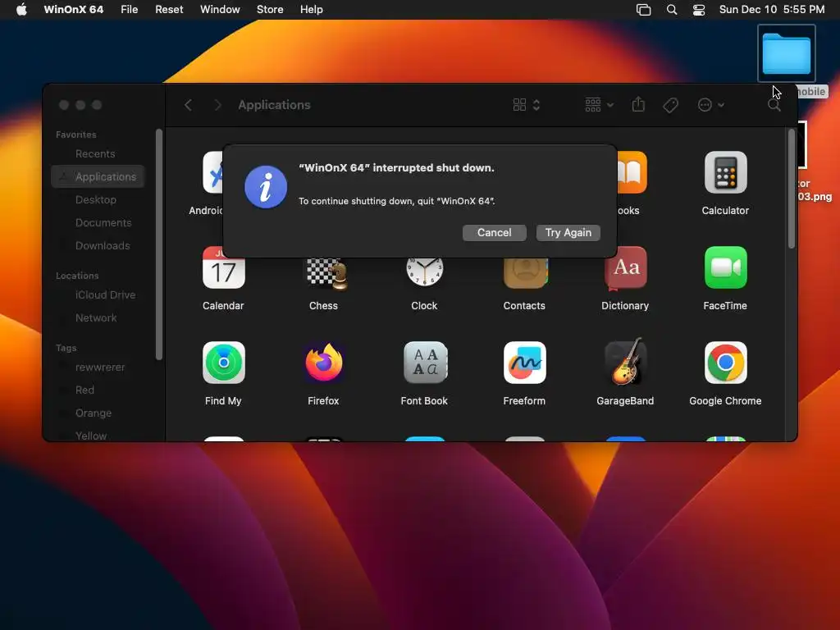Open Control Center in menu bar
840x630 pixels.
[x=699, y=10]
